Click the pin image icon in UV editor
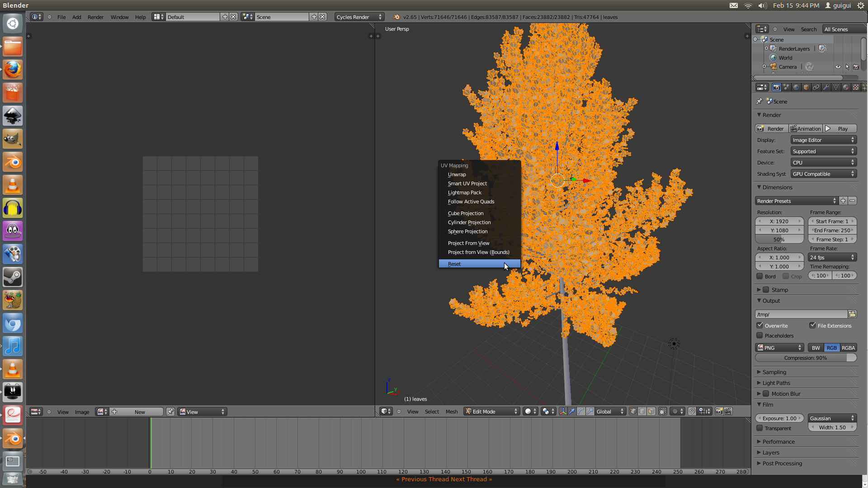 170,412
